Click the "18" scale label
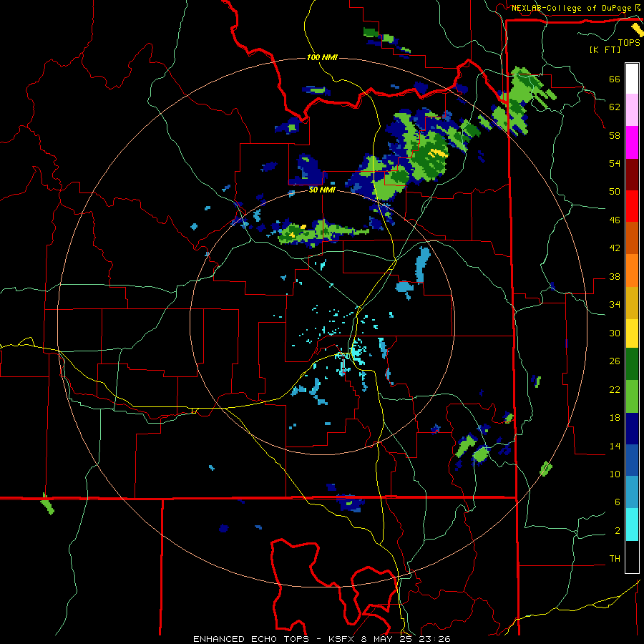644x644 pixels. (x=615, y=418)
